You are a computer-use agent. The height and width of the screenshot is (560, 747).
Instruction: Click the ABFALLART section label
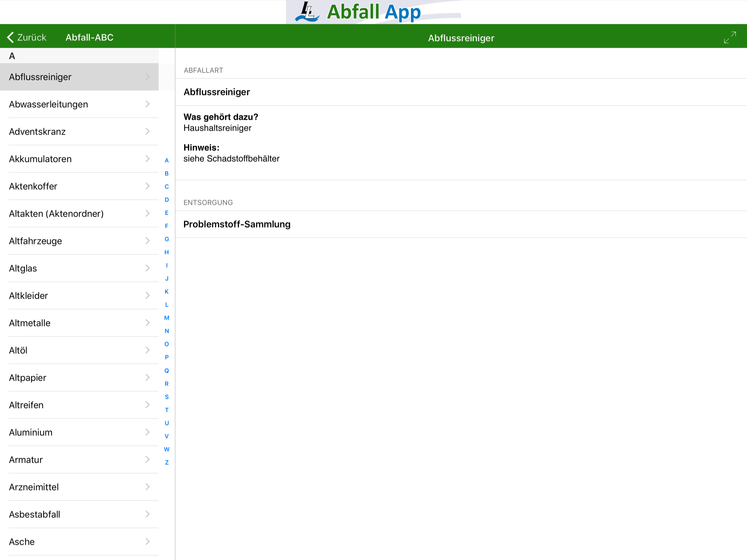coord(203,71)
